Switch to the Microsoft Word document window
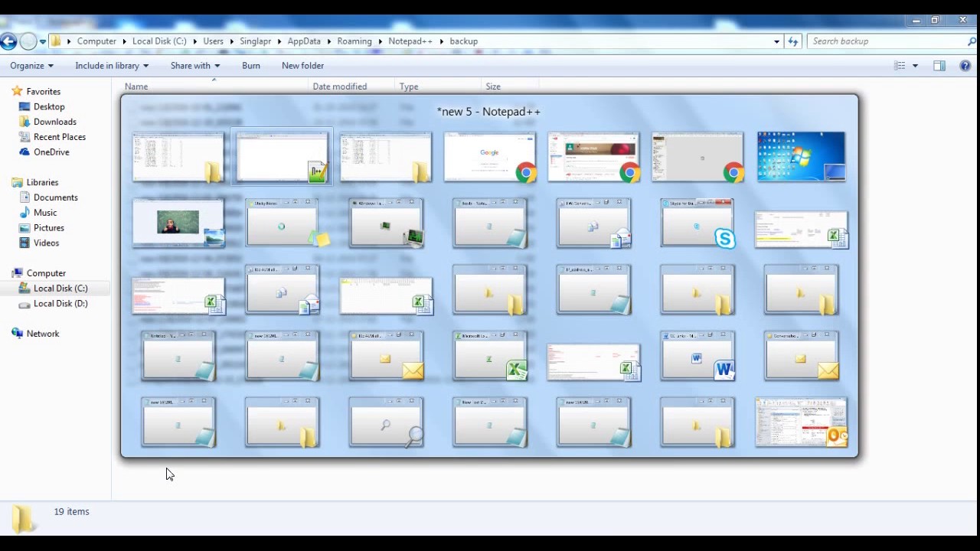The height and width of the screenshot is (551, 980). tap(697, 355)
